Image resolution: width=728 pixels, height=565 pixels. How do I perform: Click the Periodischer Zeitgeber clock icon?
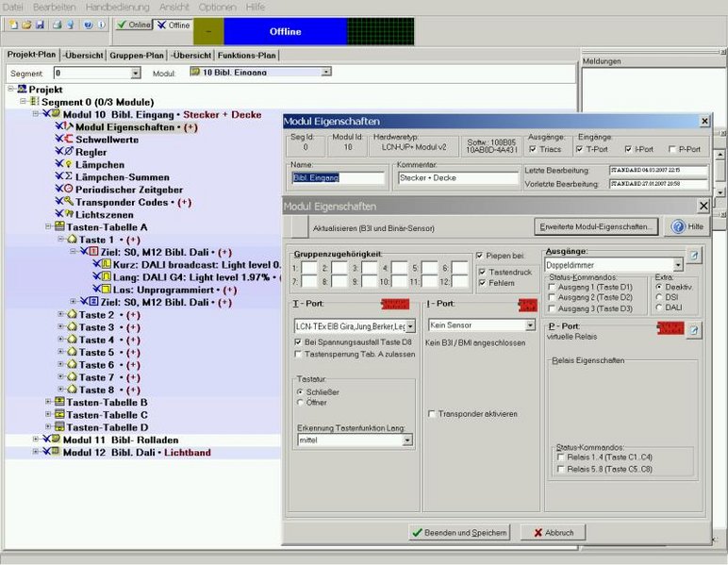pyautogui.click(x=69, y=189)
